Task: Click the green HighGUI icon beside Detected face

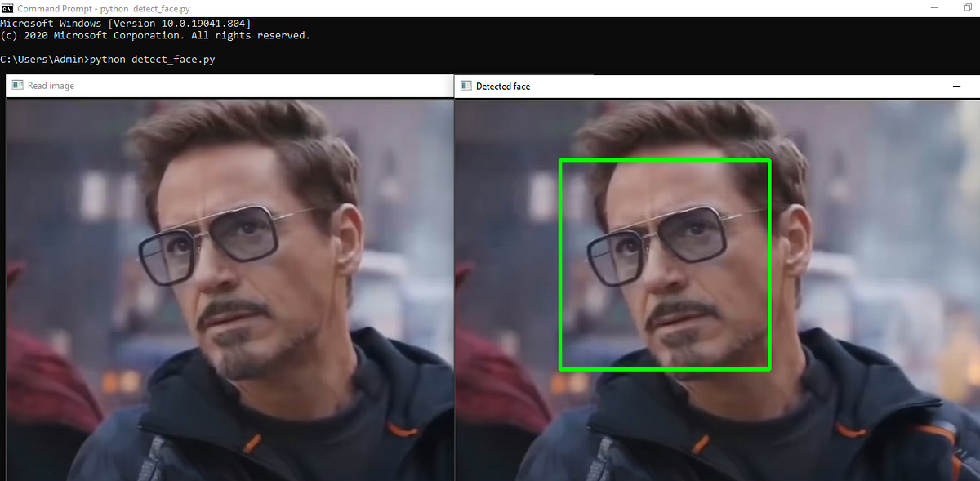Action: pos(465,86)
